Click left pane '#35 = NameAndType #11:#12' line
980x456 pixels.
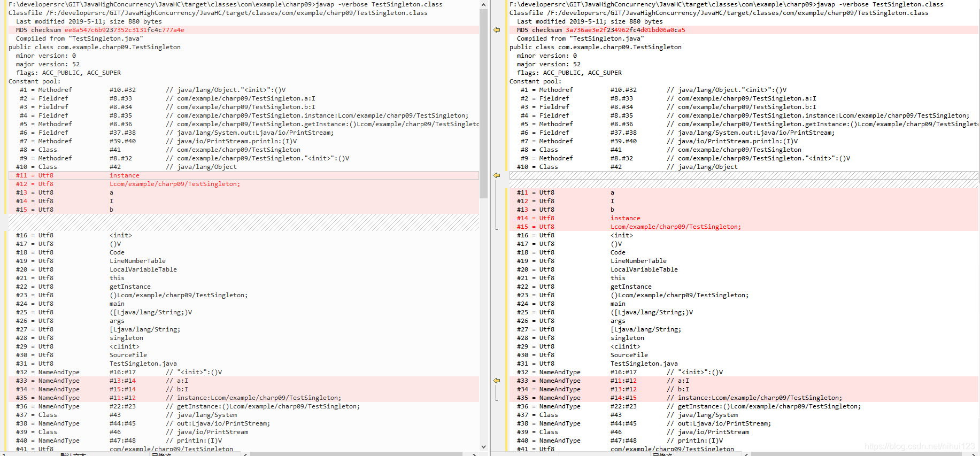coord(244,398)
